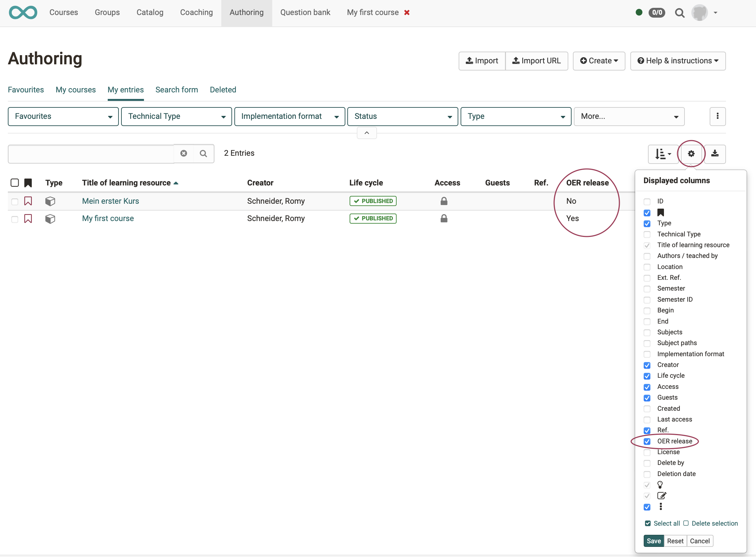Collapse the filter bar with chevron
The image size is (756, 557).
coord(367,133)
